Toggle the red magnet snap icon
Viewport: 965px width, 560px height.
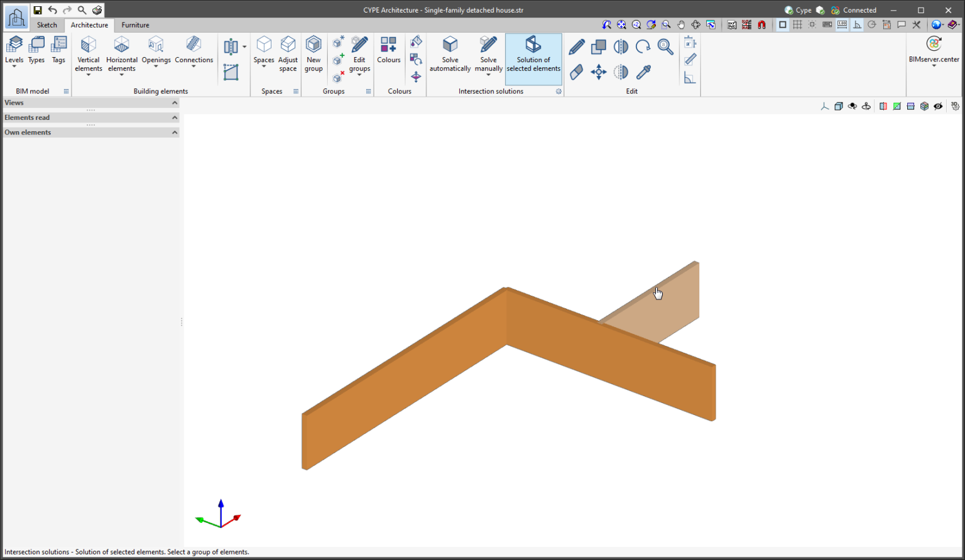[761, 25]
